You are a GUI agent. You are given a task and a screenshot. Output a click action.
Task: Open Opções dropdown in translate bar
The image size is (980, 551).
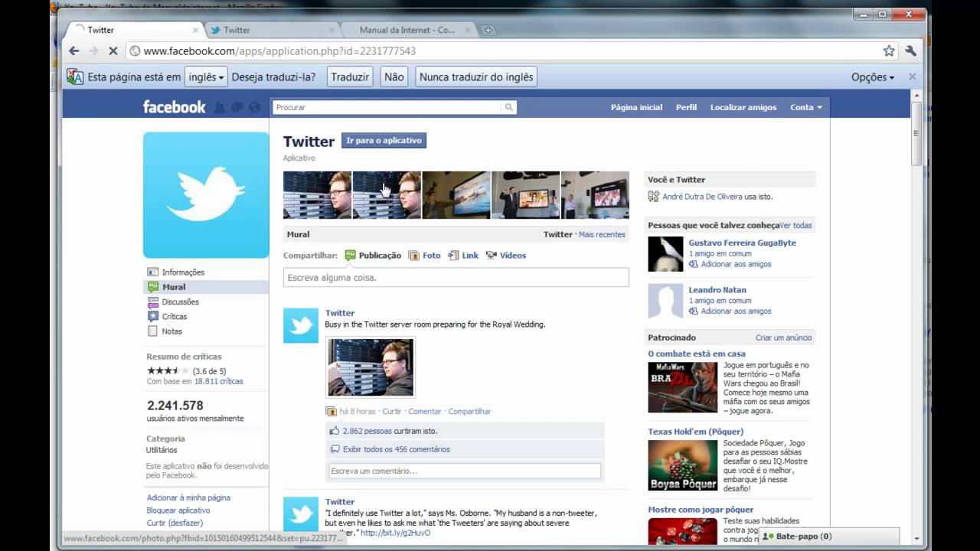point(873,77)
